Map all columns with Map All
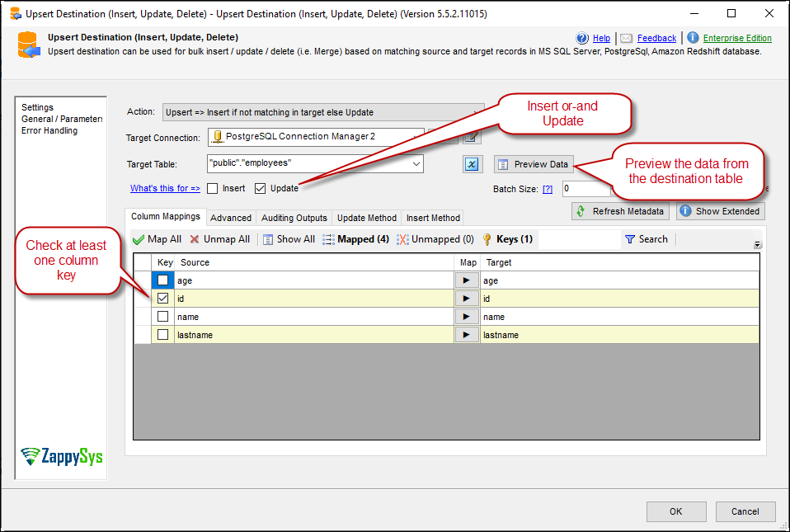This screenshot has width=790, height=532. pyautogui.click(x=158, y=239)
